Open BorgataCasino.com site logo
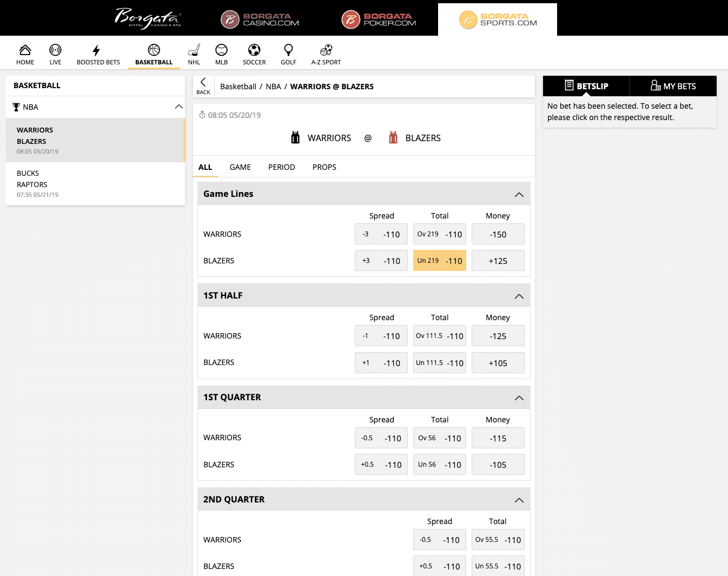Image resolution: width=728 pixels, height=576 pixels. click(260, 19)
